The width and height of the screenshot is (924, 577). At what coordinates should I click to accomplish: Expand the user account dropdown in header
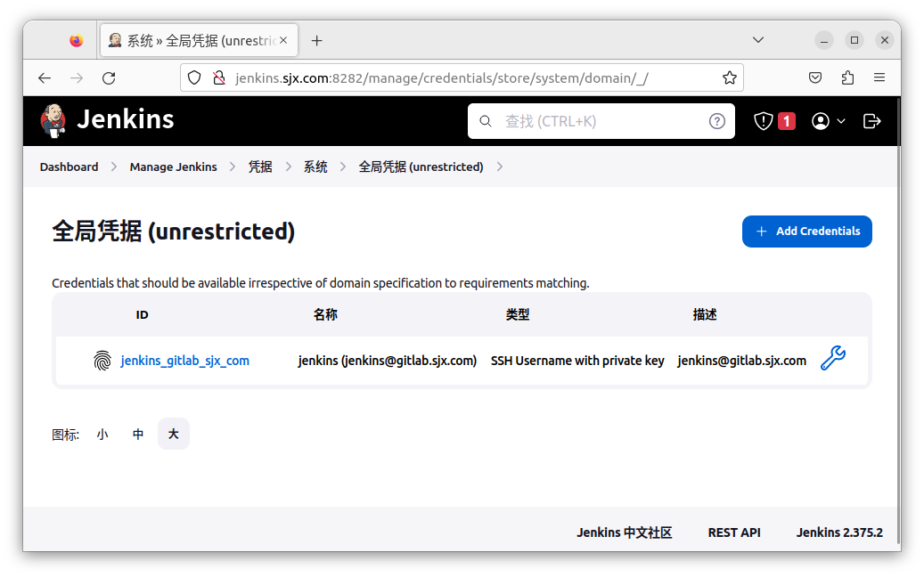click(x=829, y=121)
